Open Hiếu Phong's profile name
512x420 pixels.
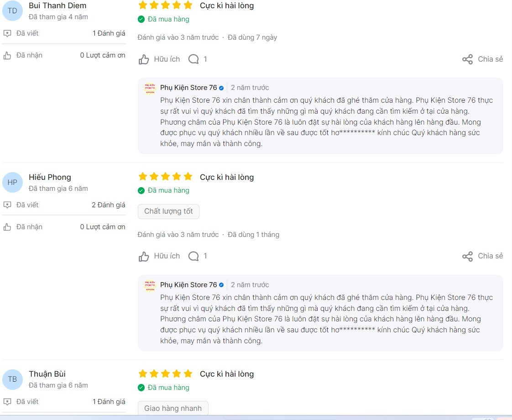pyautogui.click(x=50, y=177)
